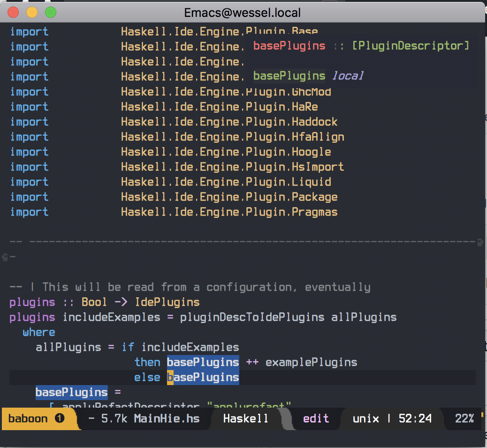Screen dimensions: 487x448
Task: Click the allPlugins binding under where
Action: pos(68,347)
